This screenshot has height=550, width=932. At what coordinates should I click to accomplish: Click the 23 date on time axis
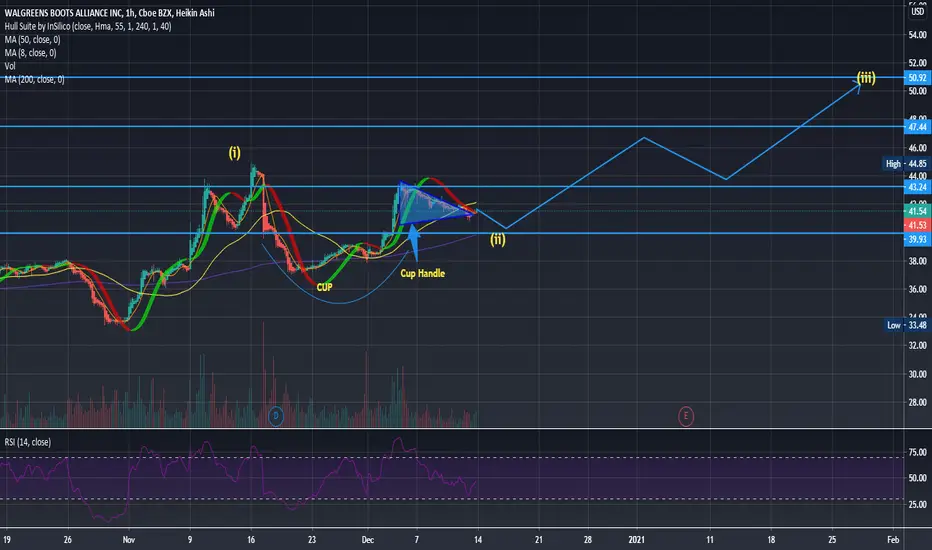pyautogui.click(x=312, y=540)
